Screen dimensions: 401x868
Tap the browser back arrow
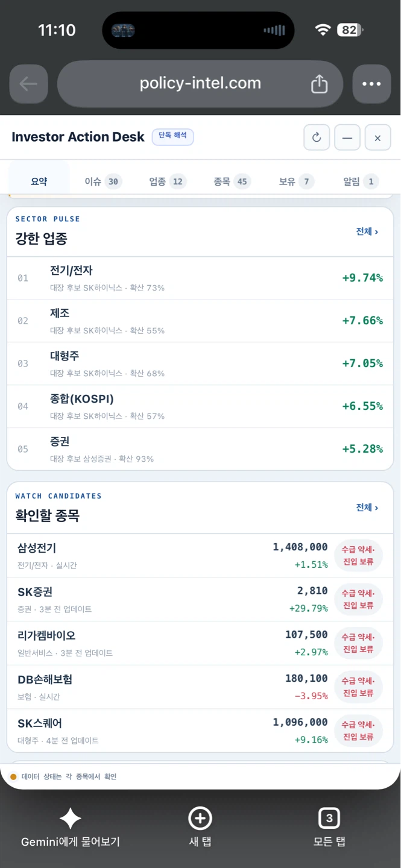28,84
